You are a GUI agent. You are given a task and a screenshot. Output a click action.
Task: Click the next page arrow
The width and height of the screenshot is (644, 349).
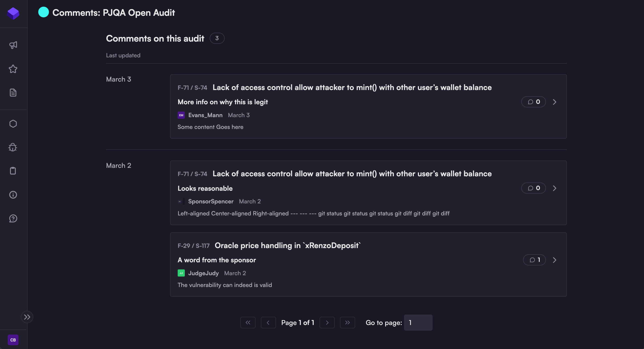[327, 323]
